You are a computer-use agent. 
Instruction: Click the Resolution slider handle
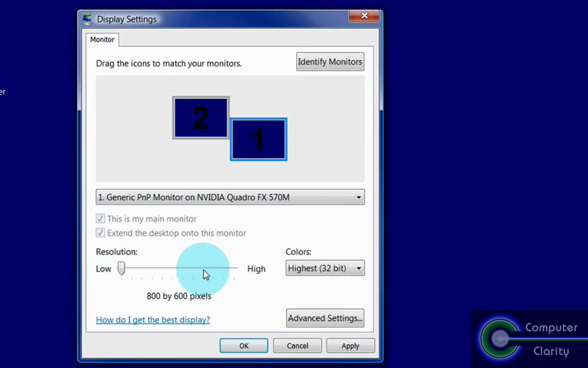121,268
